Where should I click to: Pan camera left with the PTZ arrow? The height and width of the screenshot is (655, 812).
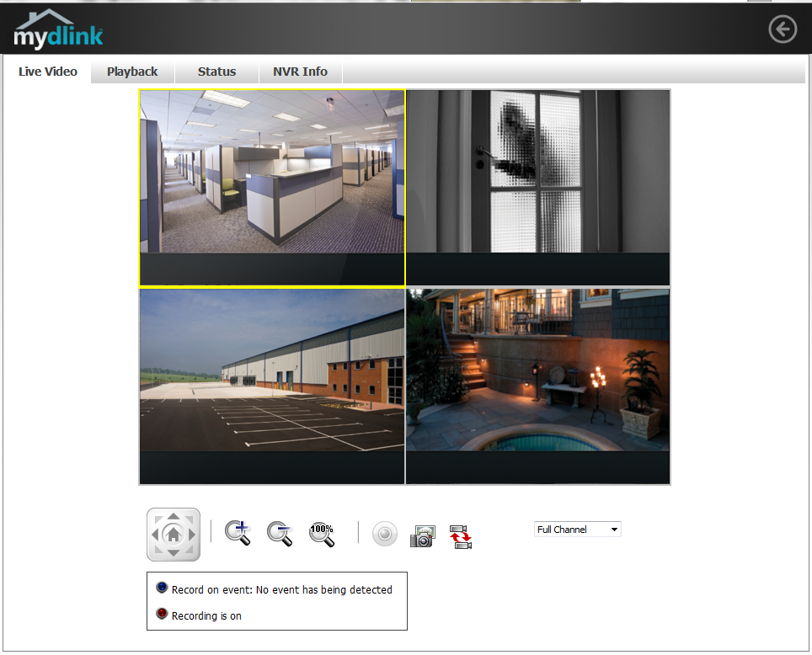pyautogui.click(x=155, y=535)
